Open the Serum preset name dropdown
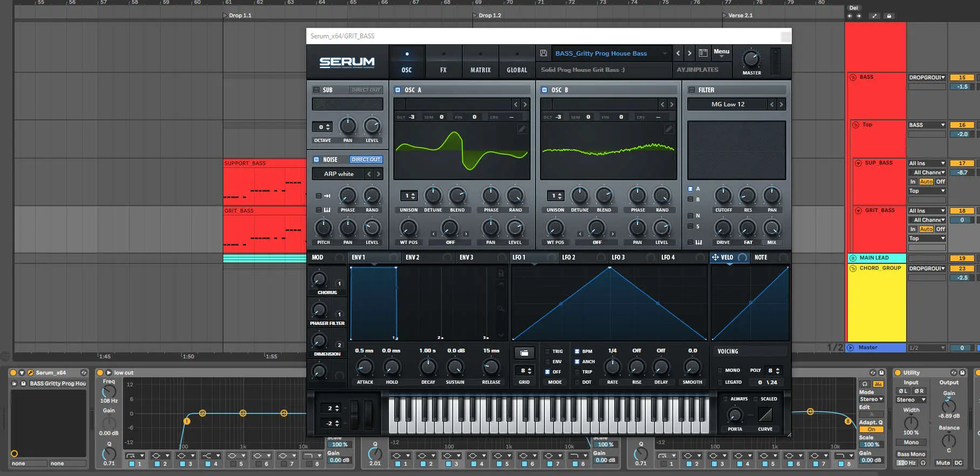Screen dimensions: 980x476 (611, 53)
